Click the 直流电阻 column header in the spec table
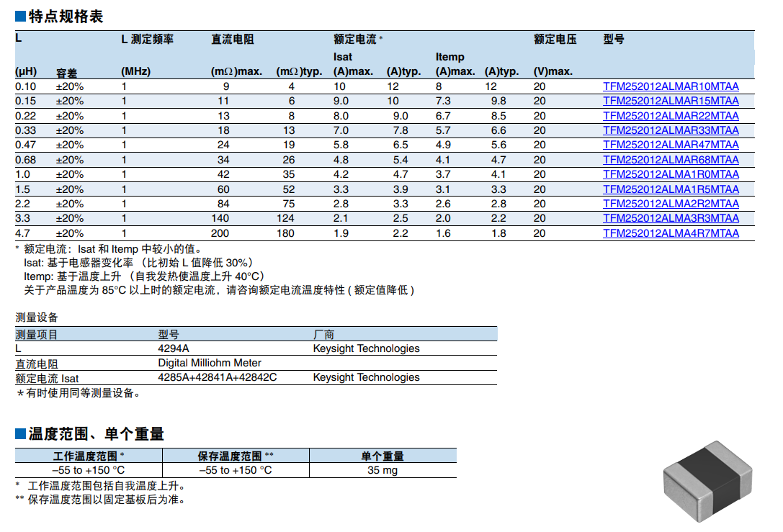 (232, 40)
